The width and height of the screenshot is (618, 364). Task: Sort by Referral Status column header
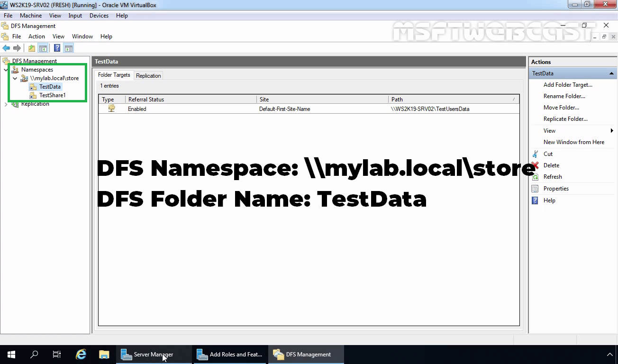point(191,100)
